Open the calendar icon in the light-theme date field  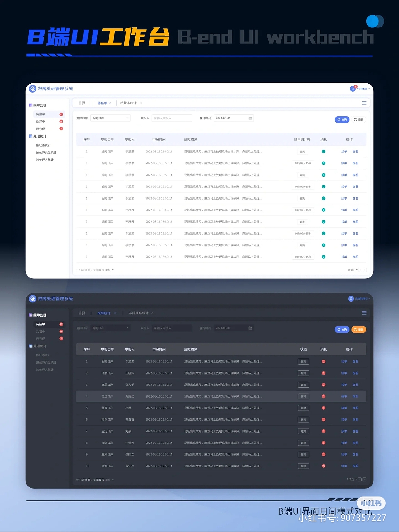coord(250,118)
